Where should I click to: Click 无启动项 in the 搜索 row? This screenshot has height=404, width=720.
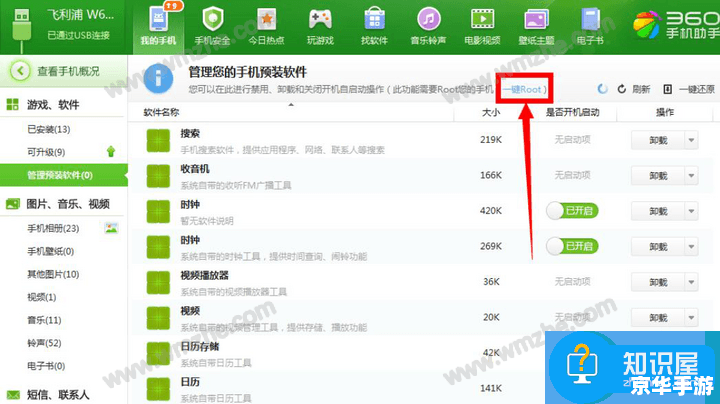pyautogui.click(x=572, y=140)
